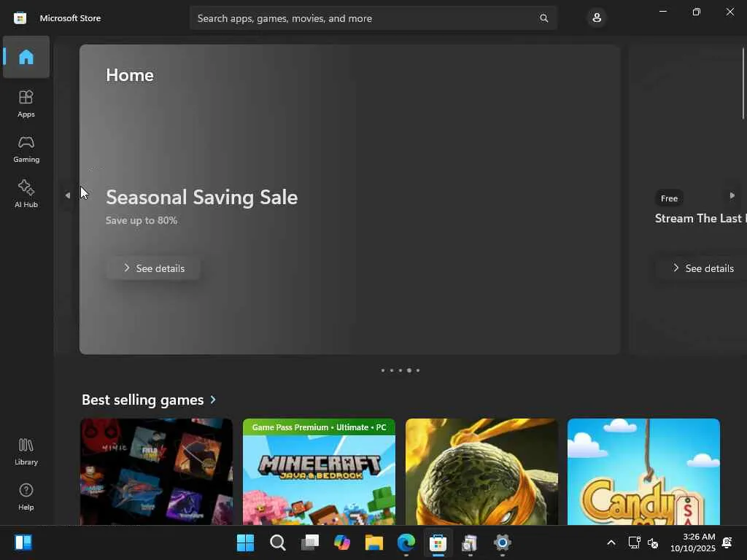The width and height of the screenshot is (747, 560).
Task: Click the Free badge on next banner
Action: pyautogui.click(x=670, y=198)
